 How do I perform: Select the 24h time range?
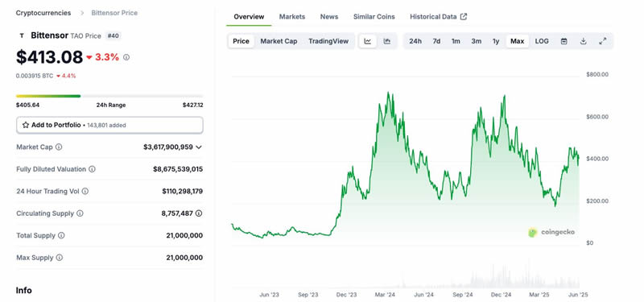point(415,41)
